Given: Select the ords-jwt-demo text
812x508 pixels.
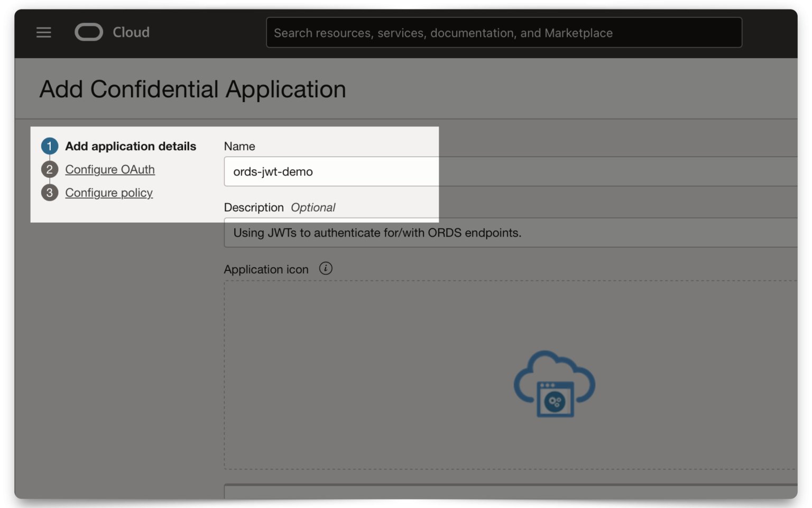Looking at the screenshot, I should point(273,171).
